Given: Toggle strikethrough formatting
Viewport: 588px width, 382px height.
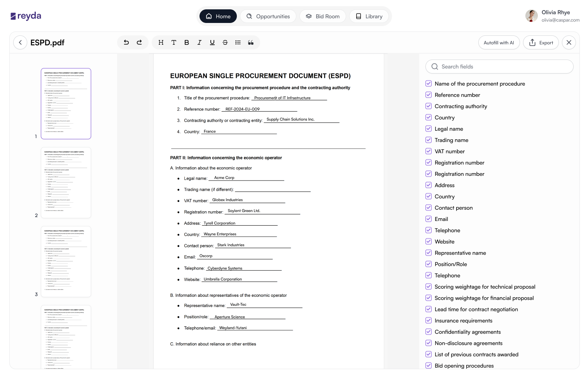Looking at the screenshot, I should (x=225, y=42).
